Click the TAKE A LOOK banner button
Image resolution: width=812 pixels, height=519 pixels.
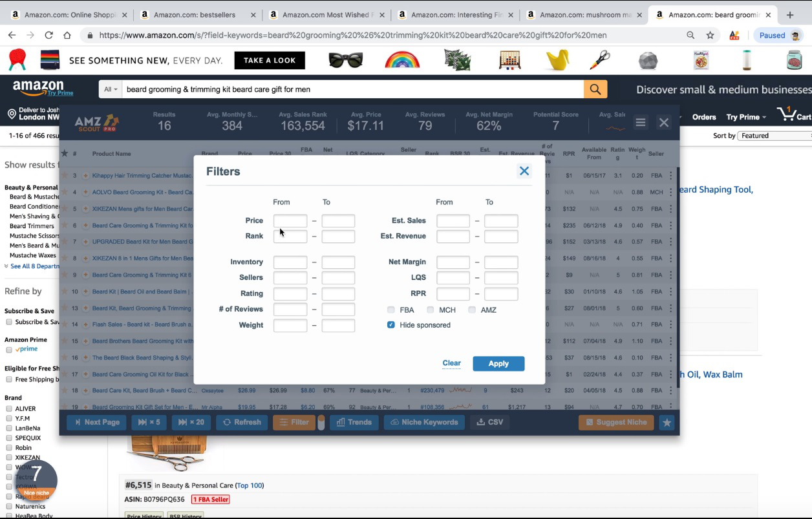click(270, 60)
